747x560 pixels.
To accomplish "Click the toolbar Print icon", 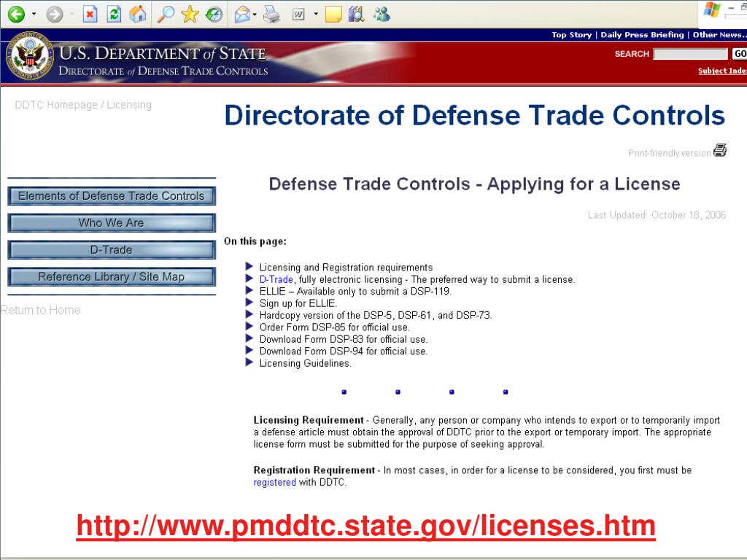I will tap(271, 15).
